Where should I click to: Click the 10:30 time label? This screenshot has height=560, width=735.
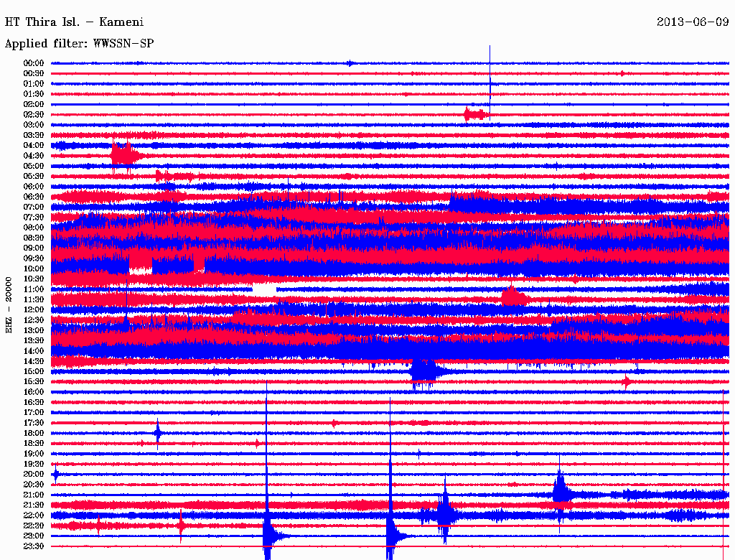click(34, 279)
